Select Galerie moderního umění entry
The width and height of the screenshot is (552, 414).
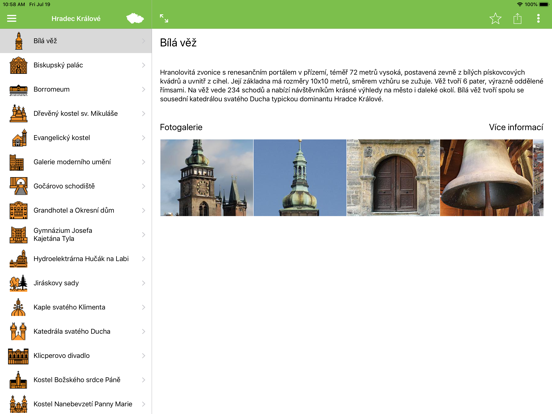[76, 162]
